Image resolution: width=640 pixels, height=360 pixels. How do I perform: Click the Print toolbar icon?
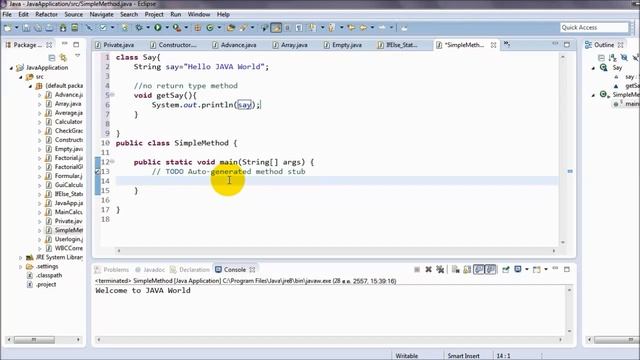point(49,28)
